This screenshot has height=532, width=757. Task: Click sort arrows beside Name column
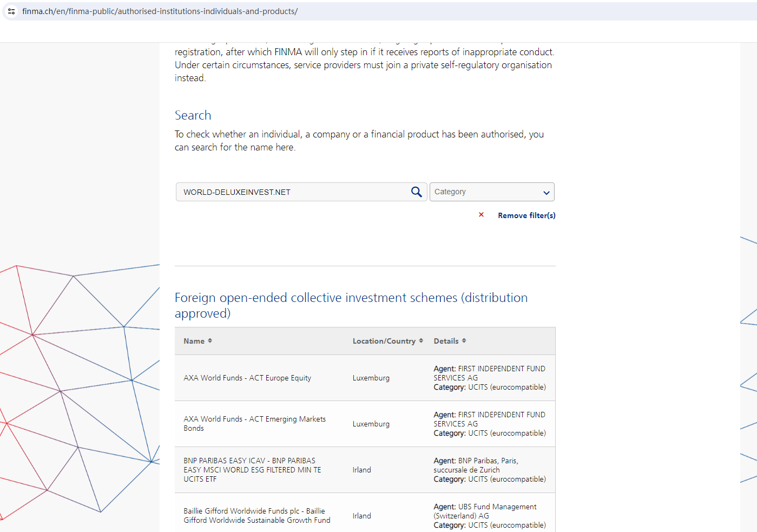[210, 341]
